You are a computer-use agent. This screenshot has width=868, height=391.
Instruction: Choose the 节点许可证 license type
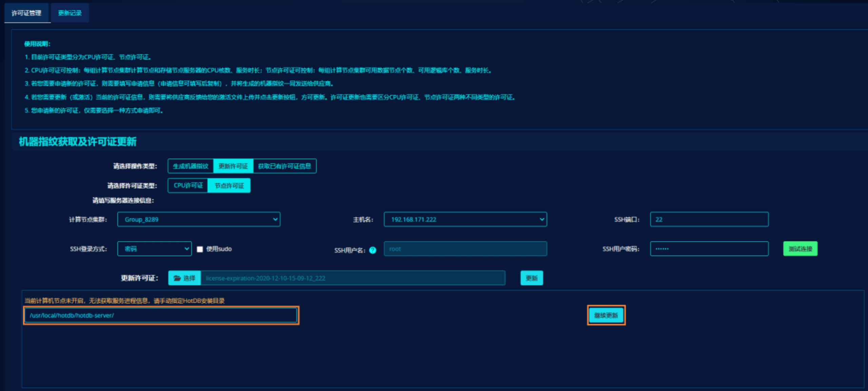click(x=229, y=185)
